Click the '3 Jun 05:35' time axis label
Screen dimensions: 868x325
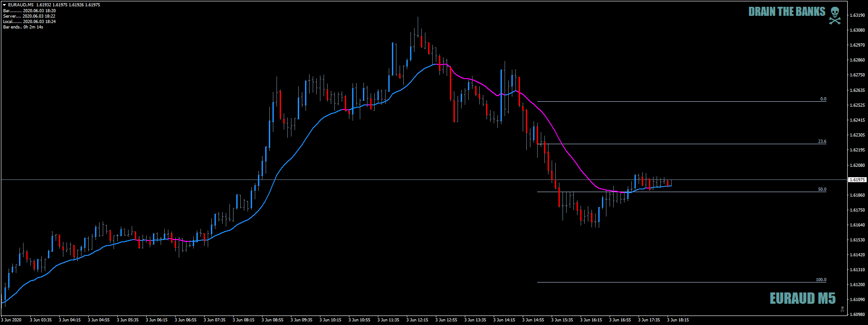click(128, 320)
